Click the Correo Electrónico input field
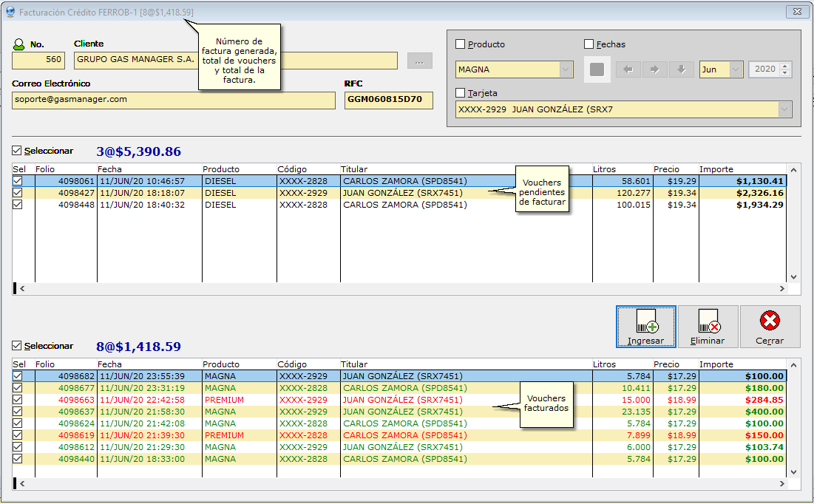 174,100
